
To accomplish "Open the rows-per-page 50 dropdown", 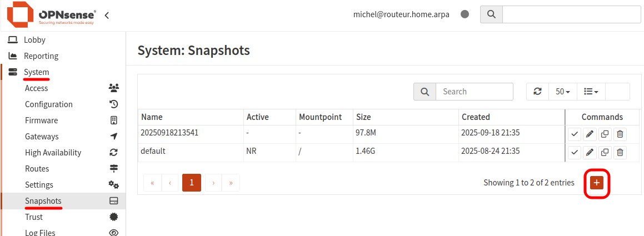I will click(x=563, y=92).
